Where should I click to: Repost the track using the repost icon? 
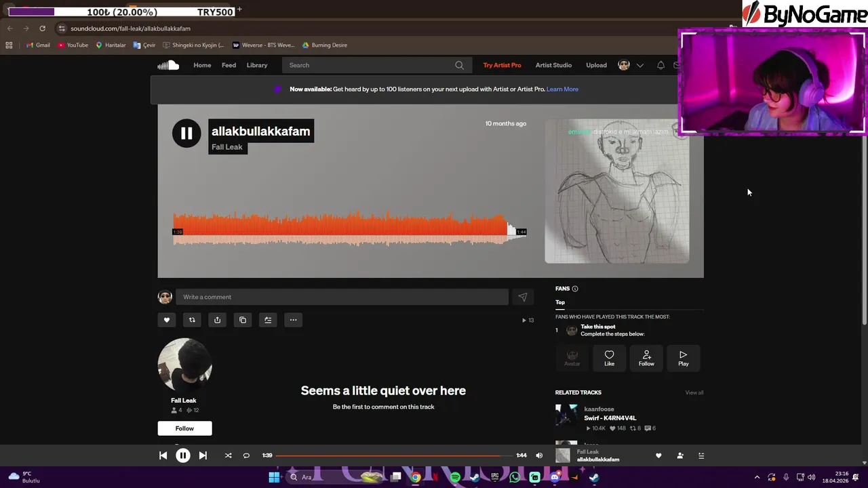pos(192,320)
